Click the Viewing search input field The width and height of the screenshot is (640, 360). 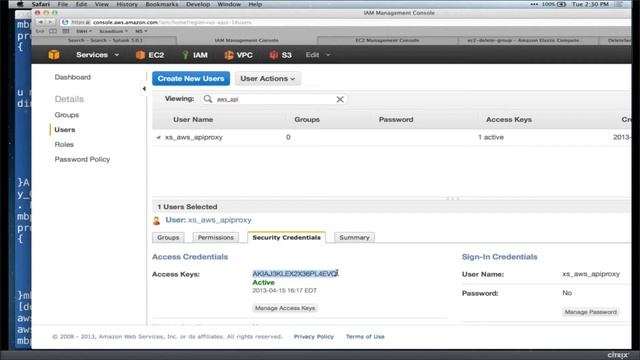tap(273, 99)
